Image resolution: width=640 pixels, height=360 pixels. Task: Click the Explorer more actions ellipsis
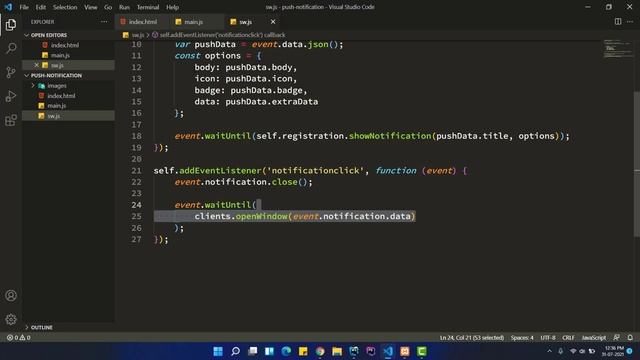(x=104, y=22)
